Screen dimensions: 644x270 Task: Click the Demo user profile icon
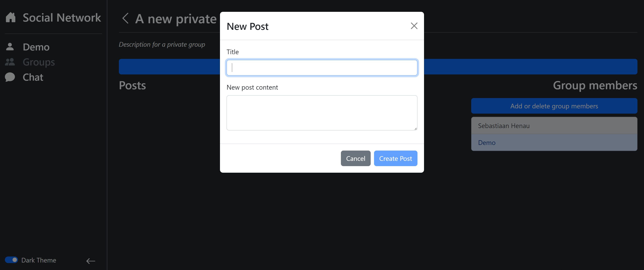pos(10,47)
